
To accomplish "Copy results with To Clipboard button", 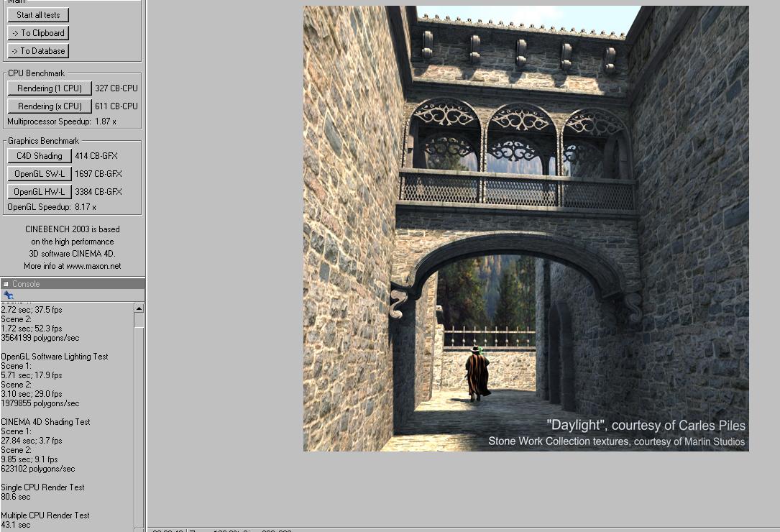I will coord(38,33).
